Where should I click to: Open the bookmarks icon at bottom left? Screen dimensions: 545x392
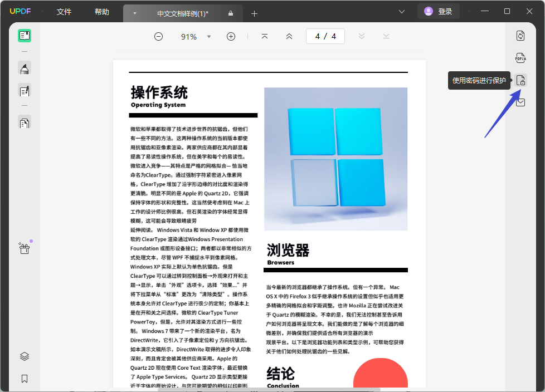(x=24, y=378)
